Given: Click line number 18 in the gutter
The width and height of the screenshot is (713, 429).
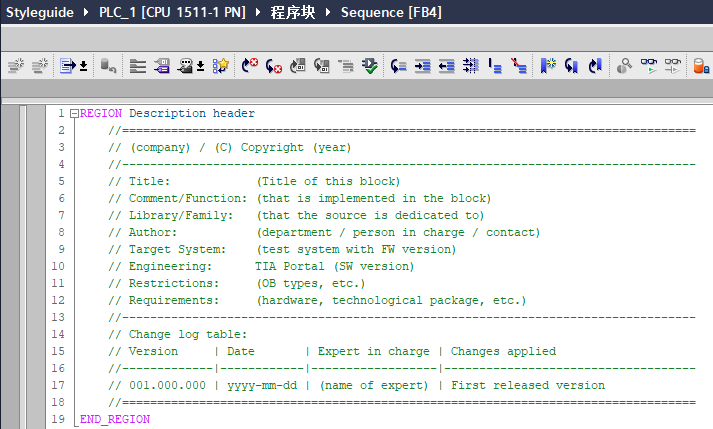Looking at the screenshot, I should (x=58, y=402).
